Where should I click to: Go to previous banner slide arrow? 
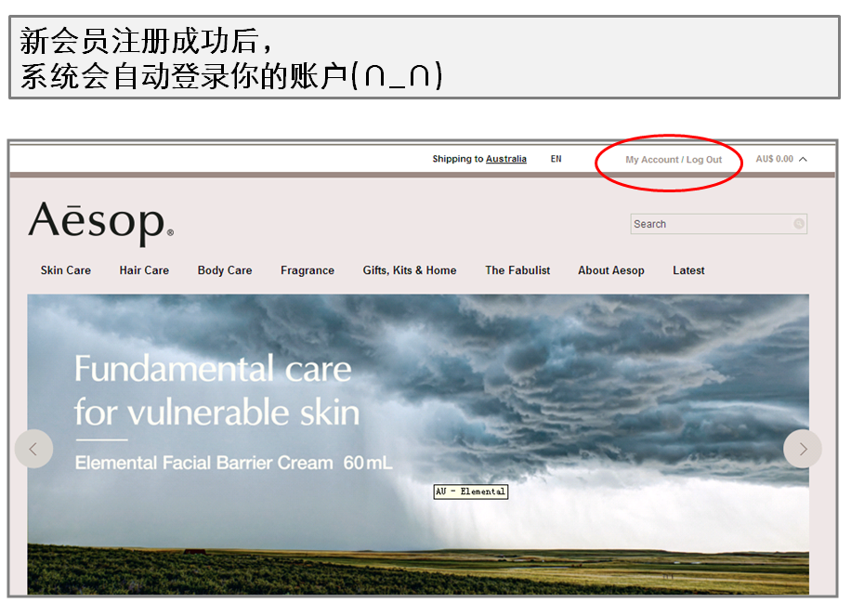coord(33,449)
